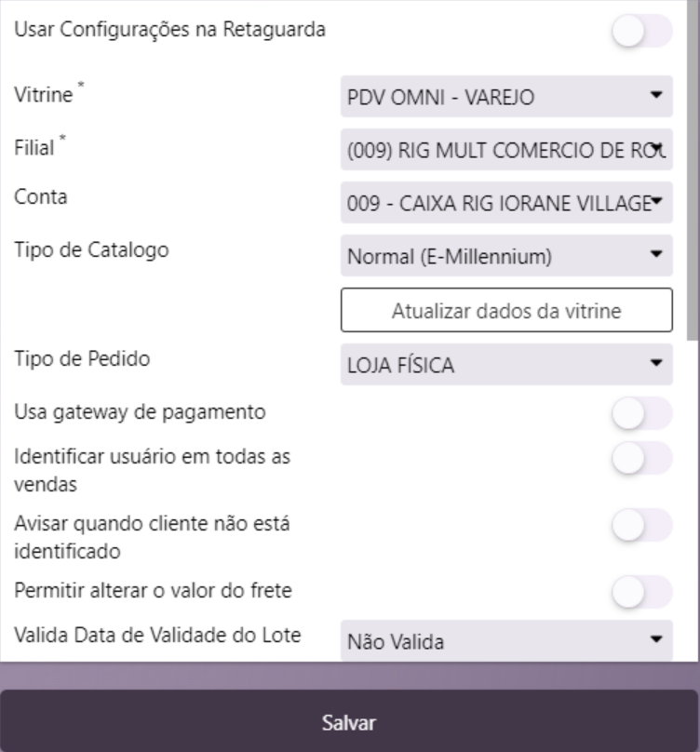Open the LOJA FÍSICA order type dropdown
This screenshot has width=700, height=752.
pyautogui.click(x=505, y=363)
